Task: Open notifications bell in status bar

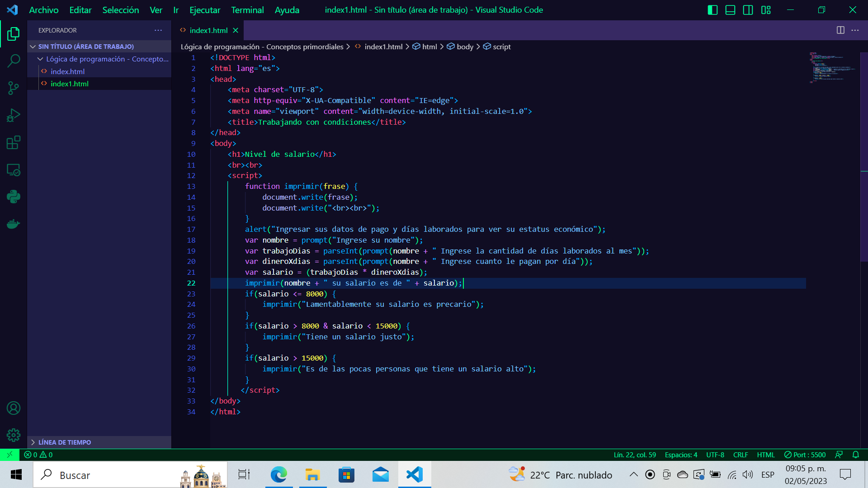Action: 856,455
